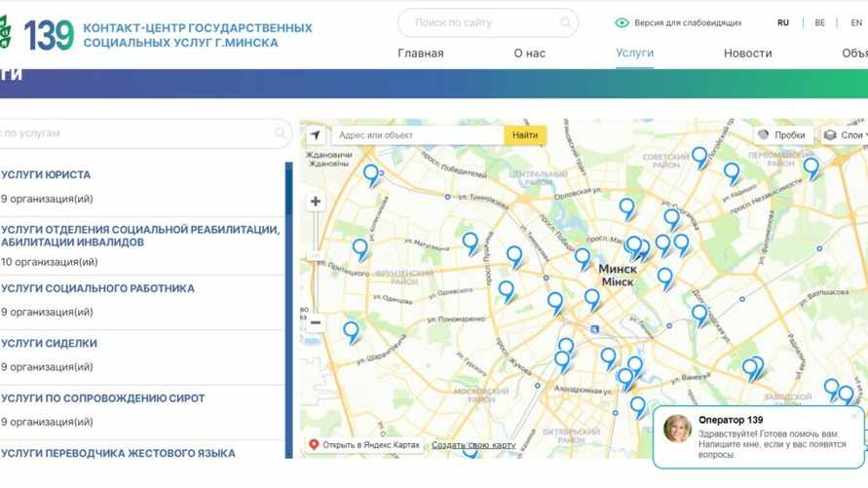Image resolution: width=868 pixels, height=488 pixels.
Task: Click the Адрес или объект map field
Action: (x=418, y=135)
